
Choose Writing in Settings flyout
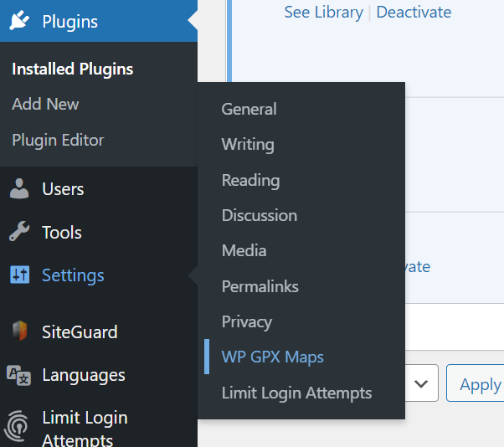[248, 144]
